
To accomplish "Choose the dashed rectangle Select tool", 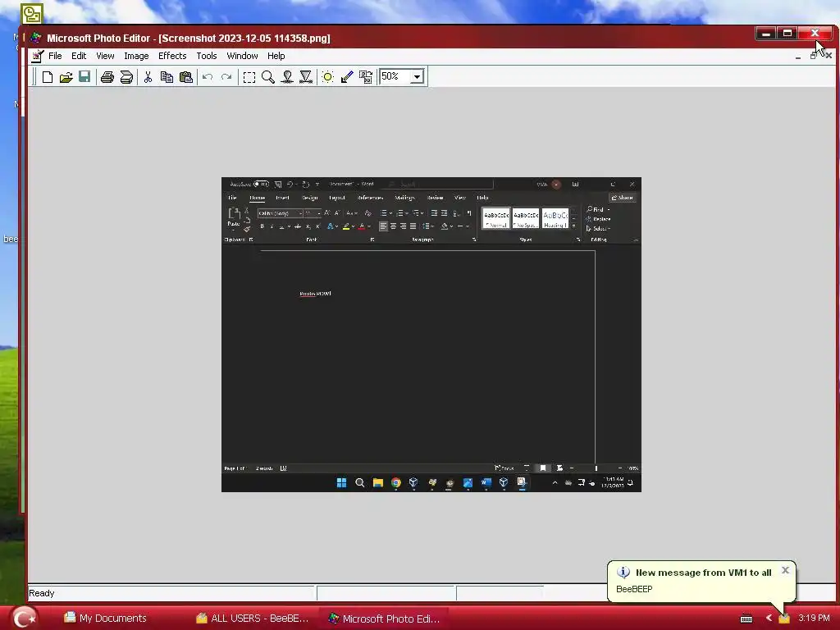I will coord(249,77).
